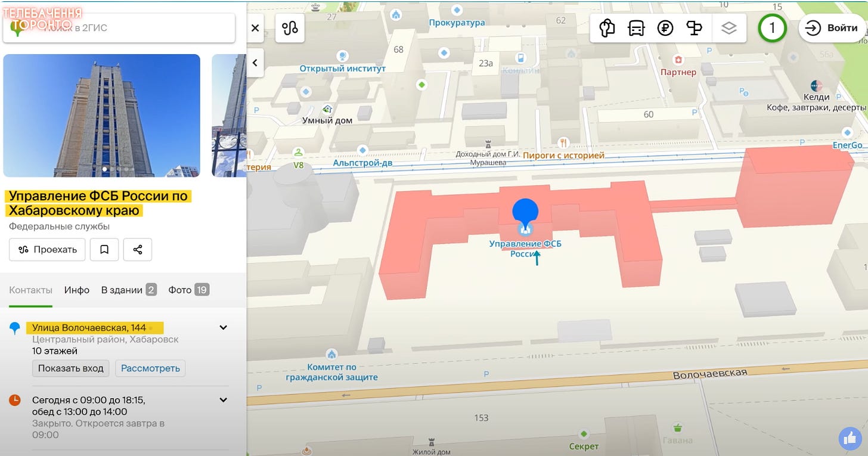Collapse the side panel with left chevron
868x456 pixels.
(255, 63)
